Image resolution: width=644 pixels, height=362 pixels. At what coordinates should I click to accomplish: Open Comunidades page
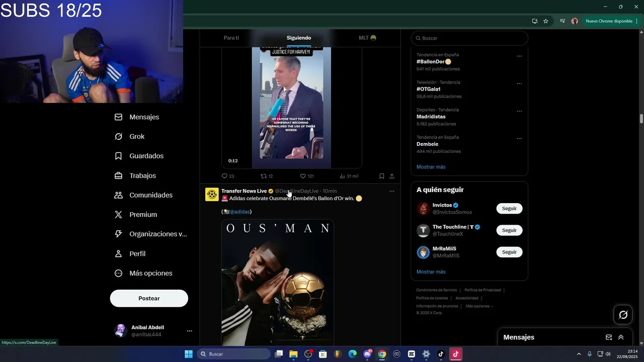(x=143, y=195)
